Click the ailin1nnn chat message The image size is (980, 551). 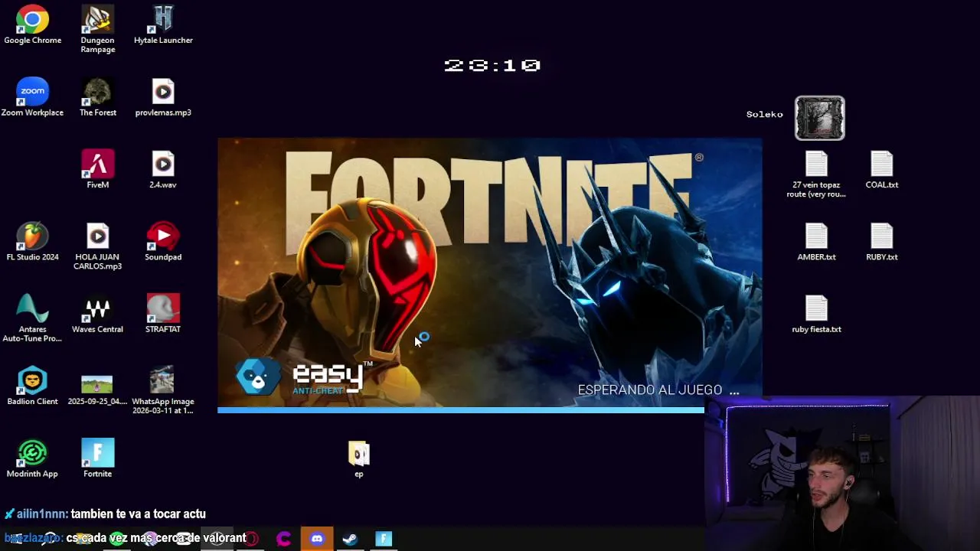[106, 514]
